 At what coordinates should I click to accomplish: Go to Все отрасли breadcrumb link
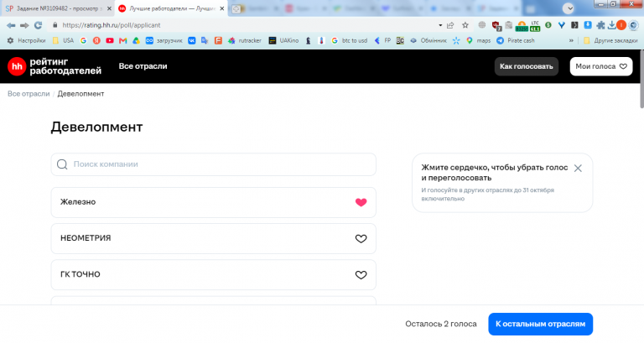click(29, 94)
